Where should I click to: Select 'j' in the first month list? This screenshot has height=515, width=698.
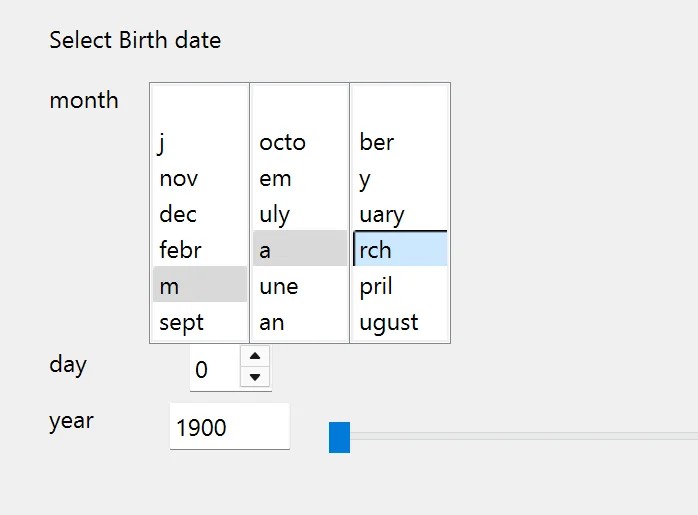(x=199, y=143)
